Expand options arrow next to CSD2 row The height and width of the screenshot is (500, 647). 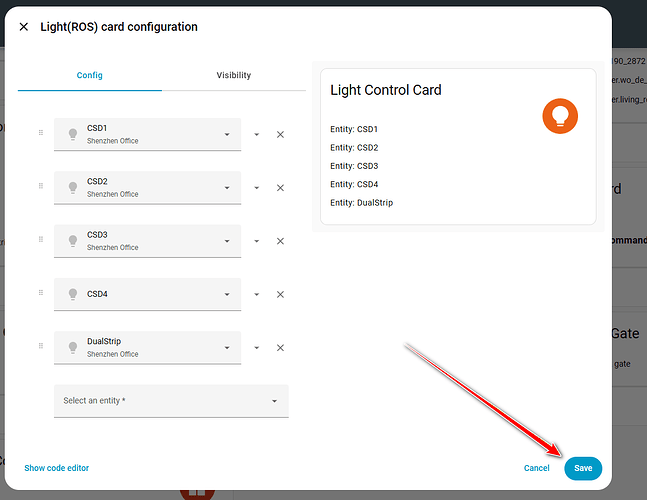pyautogui.click(x=257, y=188)
